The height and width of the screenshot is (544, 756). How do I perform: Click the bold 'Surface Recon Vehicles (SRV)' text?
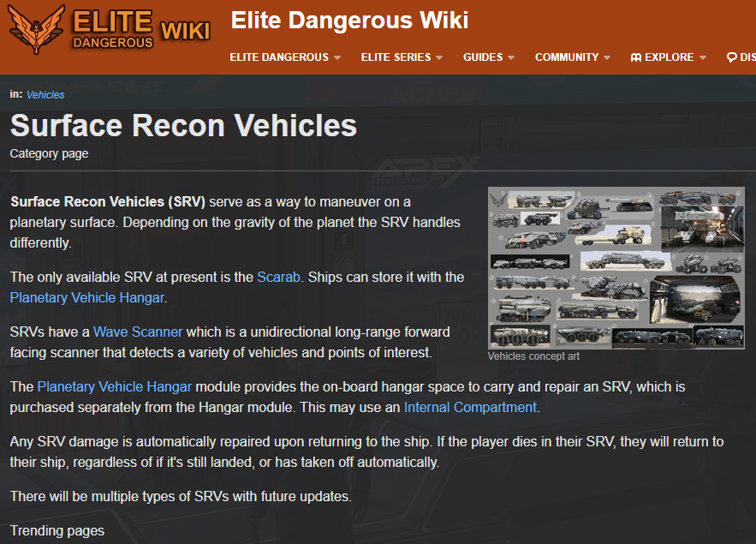pos(108,201)
